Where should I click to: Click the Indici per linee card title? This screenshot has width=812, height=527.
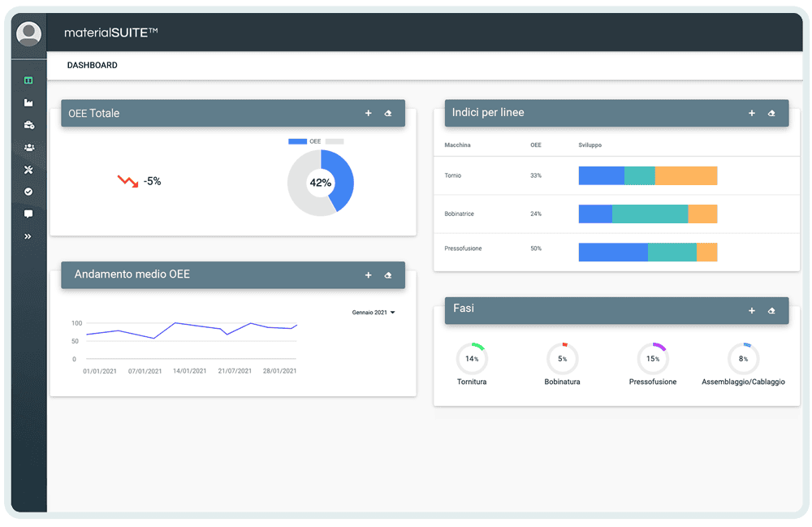tap(488, 113)
